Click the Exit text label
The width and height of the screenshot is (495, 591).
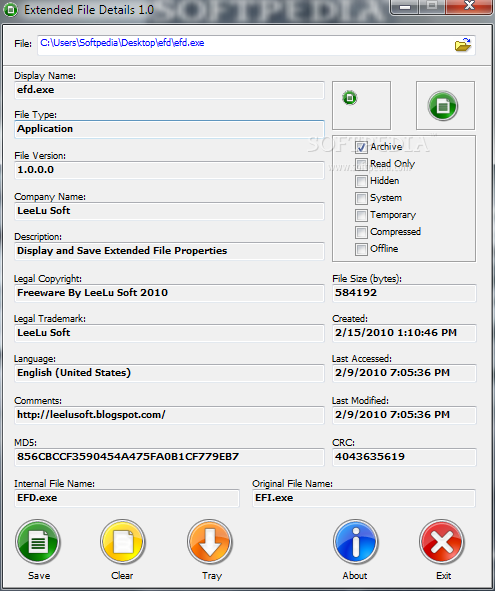click(x=443, y=576)
